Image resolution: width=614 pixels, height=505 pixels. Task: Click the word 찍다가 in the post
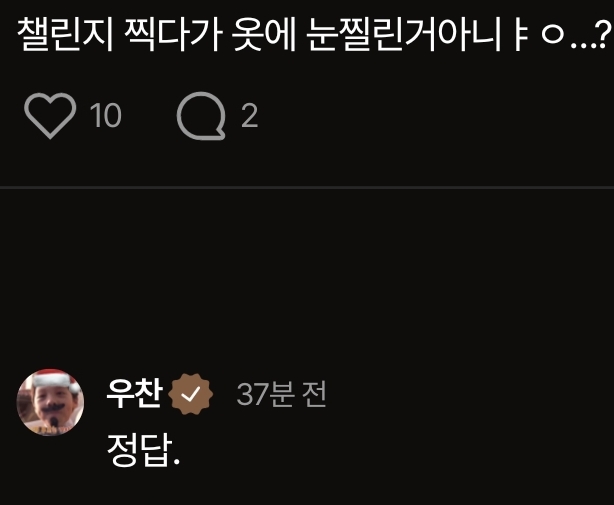(172, 35)
